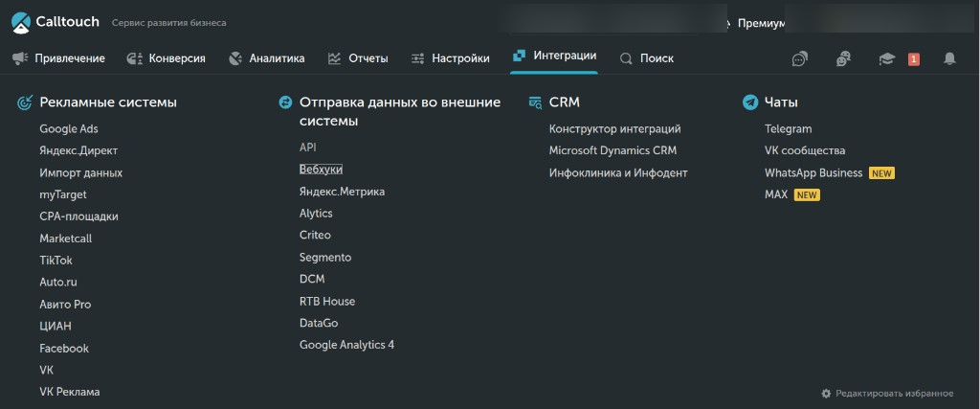Image resolution: width=980 pixels, height=409 pixels.
Task: Click the Премиум plan label
Action: tap(761, 23)
